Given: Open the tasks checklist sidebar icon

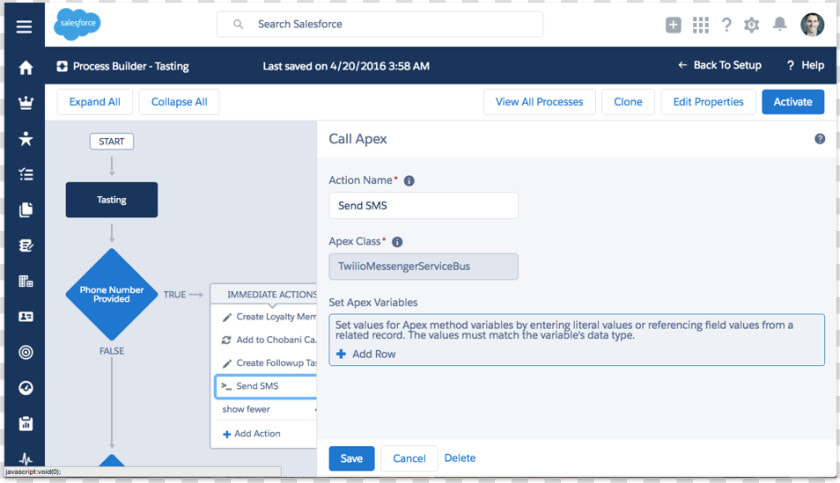Looking at the screenshot, I should [x=25, y=174].
